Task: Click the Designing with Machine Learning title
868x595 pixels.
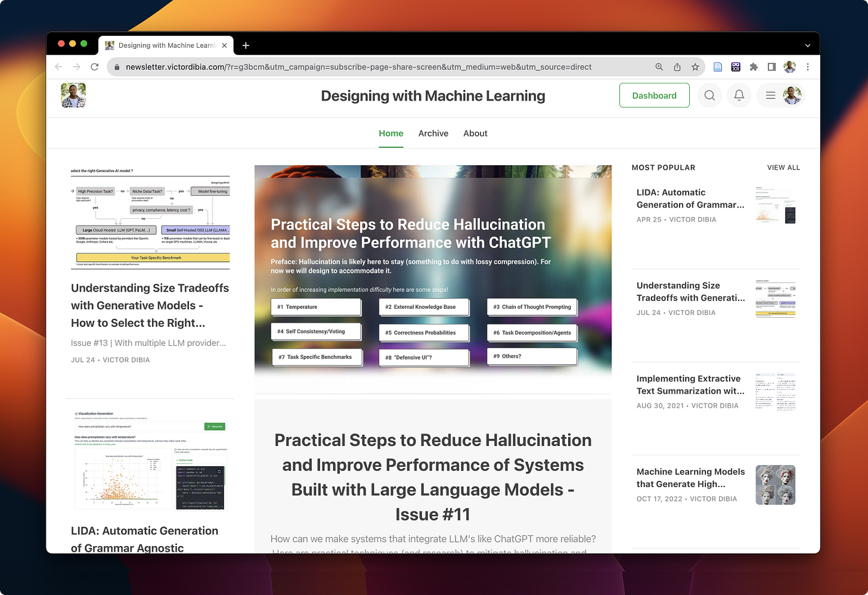Action: point(433,96)
